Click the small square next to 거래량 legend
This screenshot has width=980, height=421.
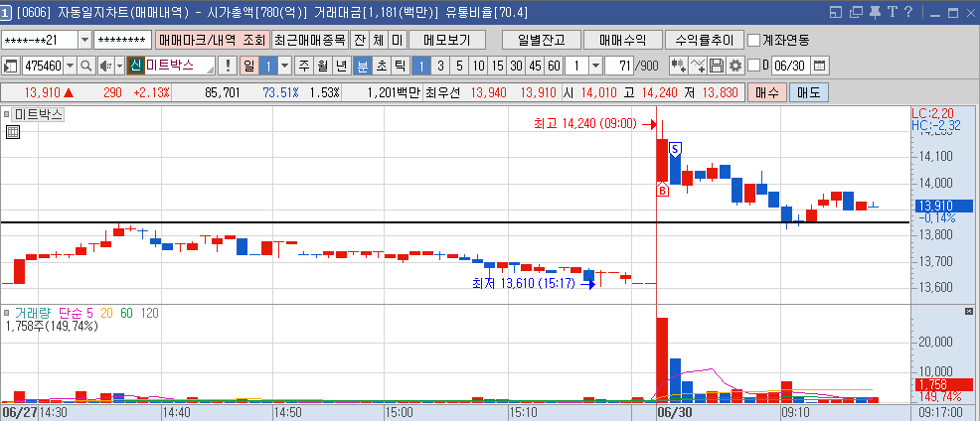[7, 313]
